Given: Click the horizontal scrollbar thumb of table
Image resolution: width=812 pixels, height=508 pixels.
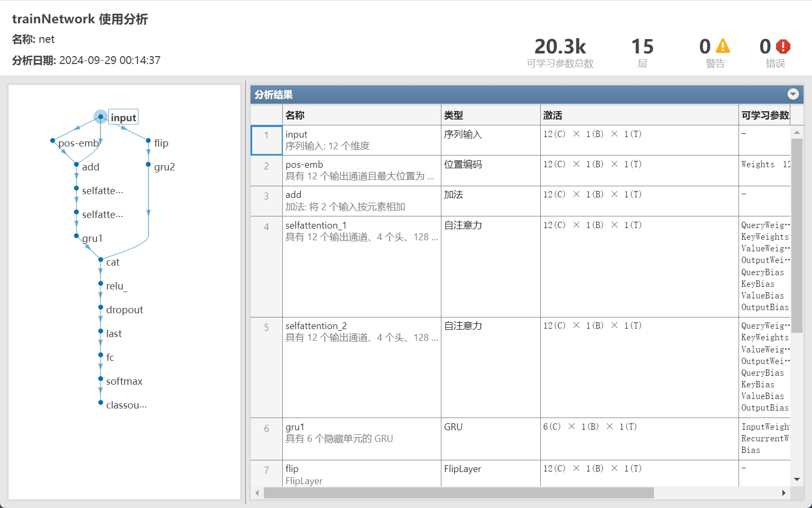Looking at the screenshot, I should [459, 493].
